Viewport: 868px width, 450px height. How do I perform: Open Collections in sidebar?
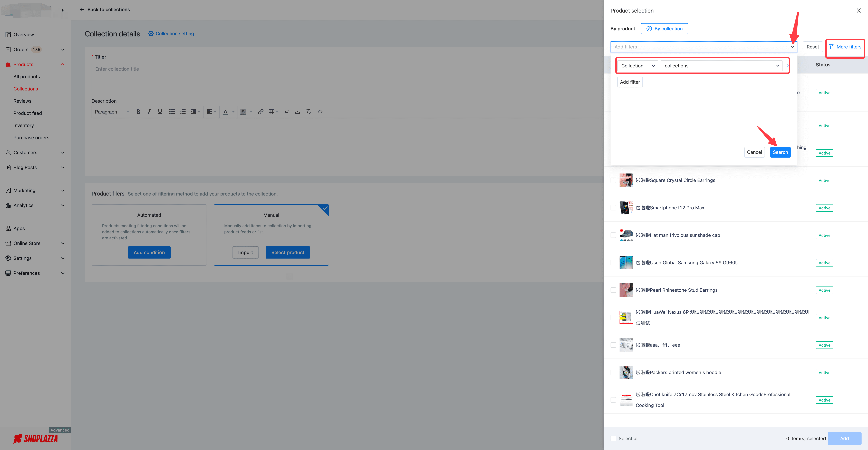click(x=26, y=89)
